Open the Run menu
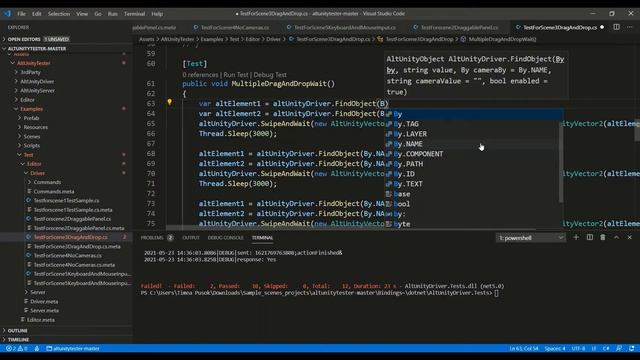Viewport: 640px width, 360px height. [x=113, y=13]
